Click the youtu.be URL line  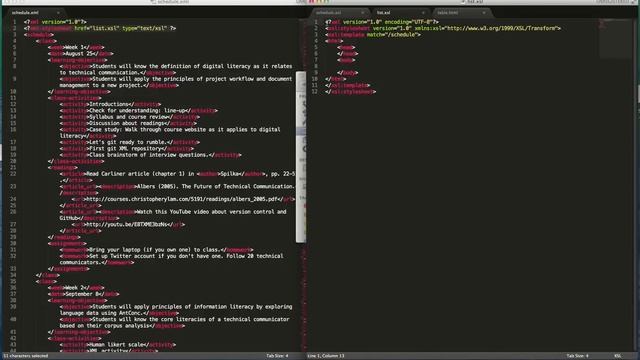tap(129, 224)
